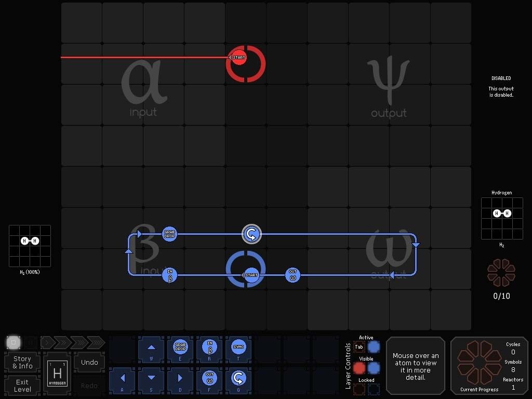The height and width of the screenshot is (399, 532).
Task: Toggle visibility of the blue layer
Action: [x=374, y=368]
